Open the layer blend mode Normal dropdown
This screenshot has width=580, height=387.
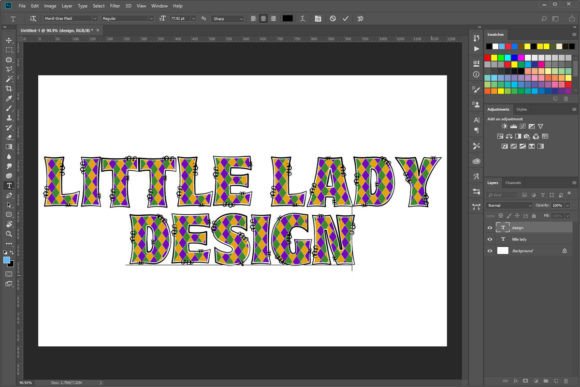coord(510,205)
